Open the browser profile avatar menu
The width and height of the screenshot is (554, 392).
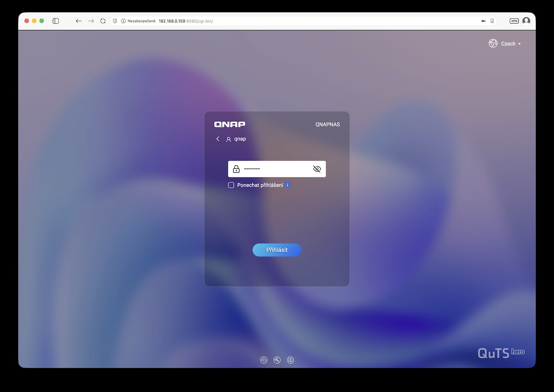pyautogui.click(x=526, y=21)
